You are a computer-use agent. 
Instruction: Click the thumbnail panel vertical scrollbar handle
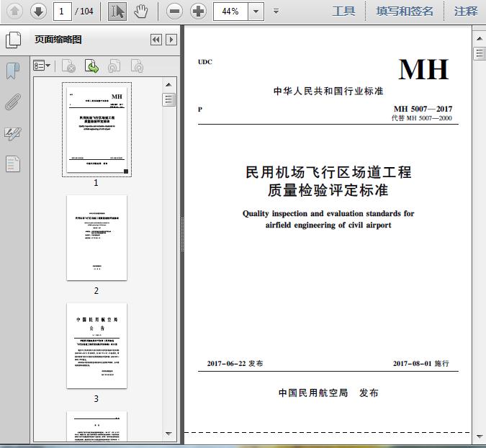click(x=168, y=100)
